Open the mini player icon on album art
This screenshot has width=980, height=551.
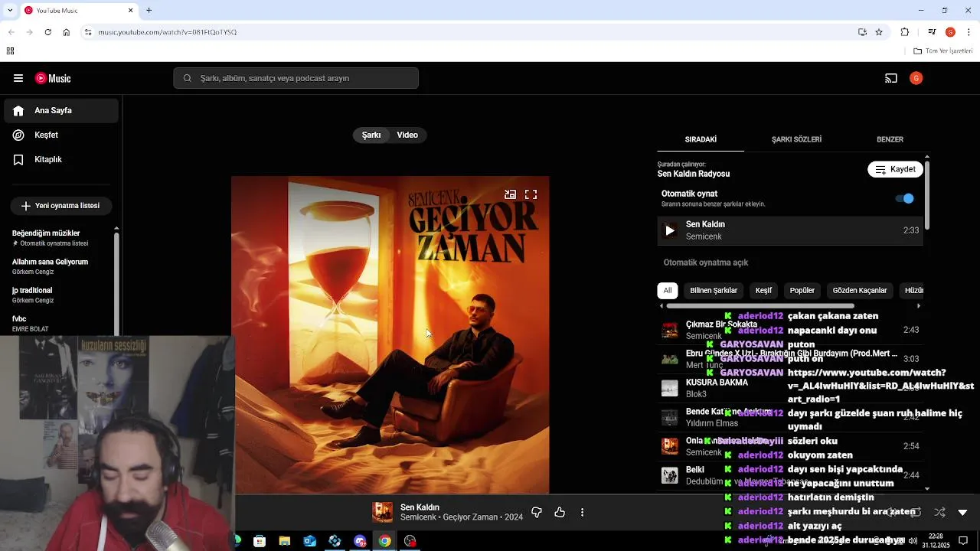[x=510, y=194]
